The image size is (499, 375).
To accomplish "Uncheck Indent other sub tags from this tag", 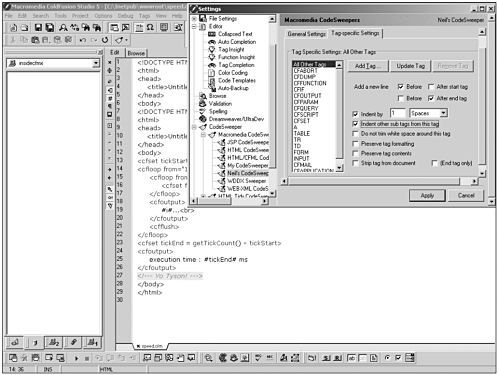I will [355, 124].
